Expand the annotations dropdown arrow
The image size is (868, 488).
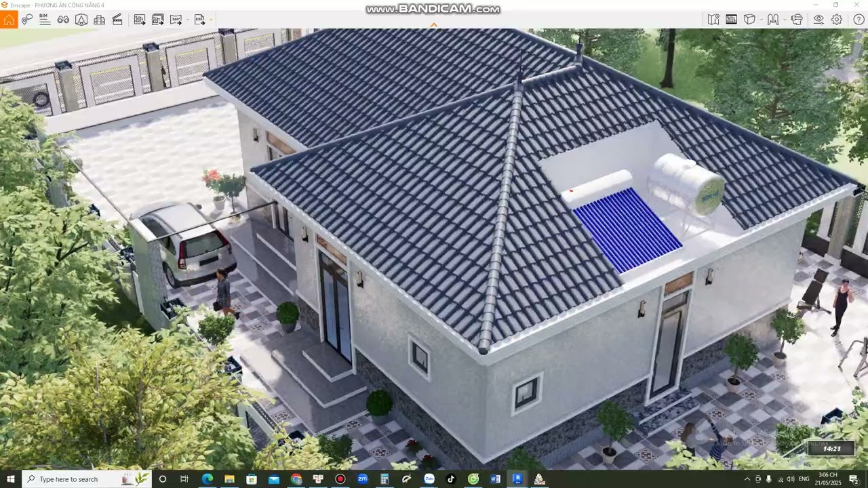(785, 20)
